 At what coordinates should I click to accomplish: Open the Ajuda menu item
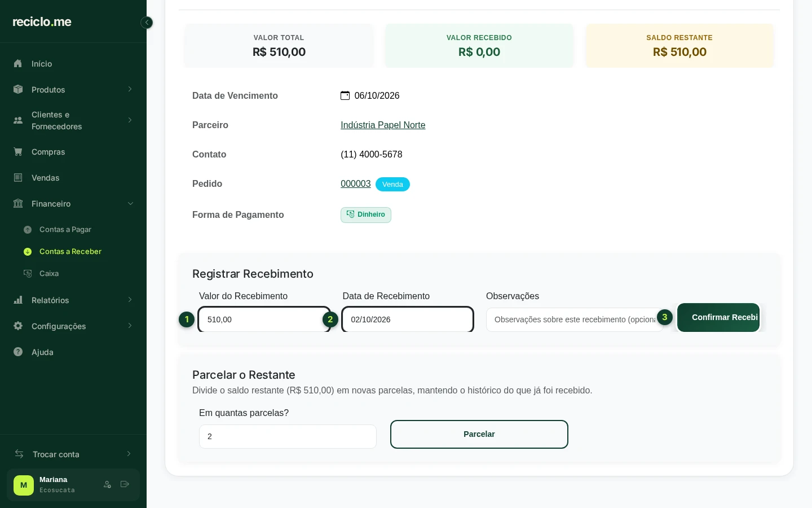point(73,352)
